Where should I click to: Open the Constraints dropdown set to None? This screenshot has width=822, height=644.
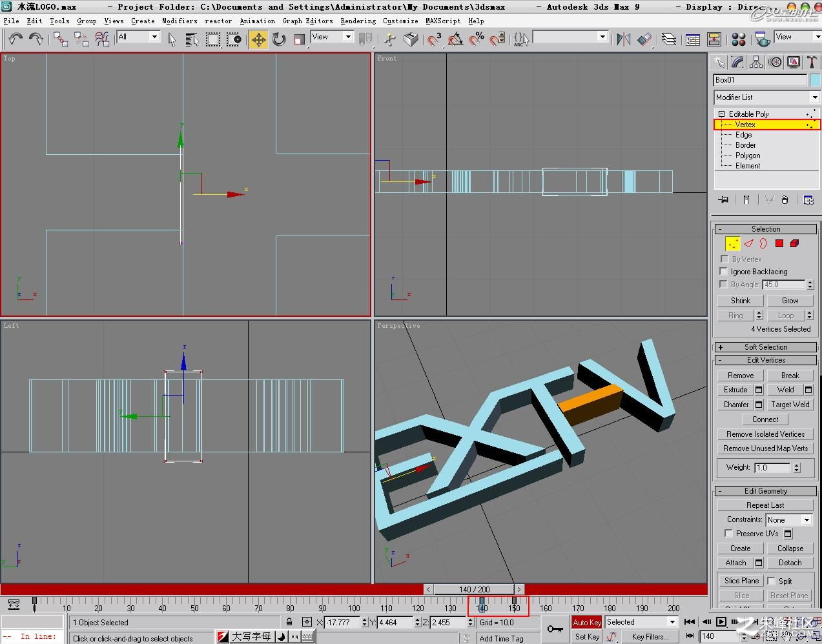point(788,520)
